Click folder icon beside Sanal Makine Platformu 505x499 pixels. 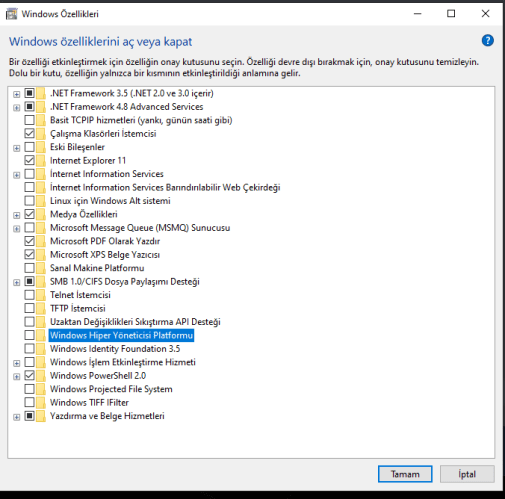[41, 268]
